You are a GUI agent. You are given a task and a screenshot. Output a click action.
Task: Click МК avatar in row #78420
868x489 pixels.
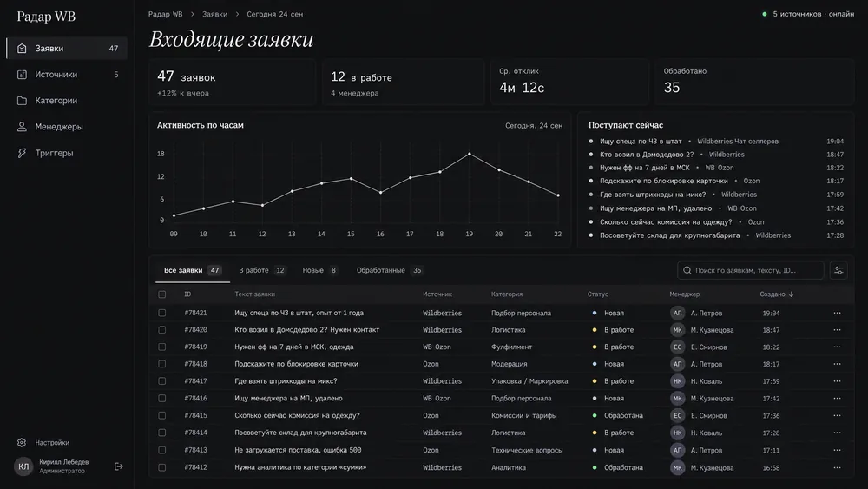pos(677,329)
